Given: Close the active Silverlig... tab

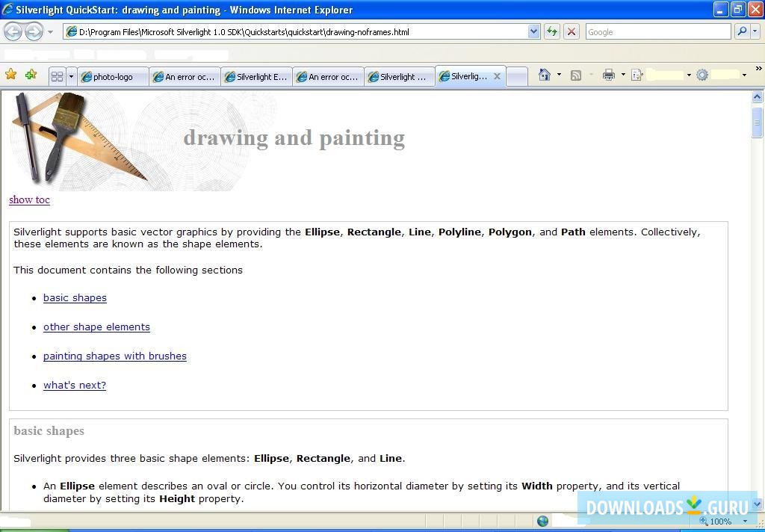Looking at the screenshot, I should 497,76.
